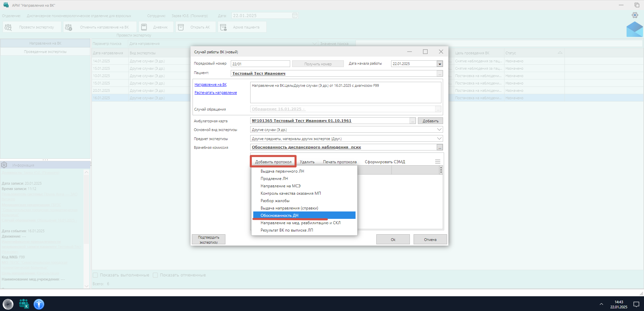Open the notification center icon in the taskbar

click(x=636, y=304)
